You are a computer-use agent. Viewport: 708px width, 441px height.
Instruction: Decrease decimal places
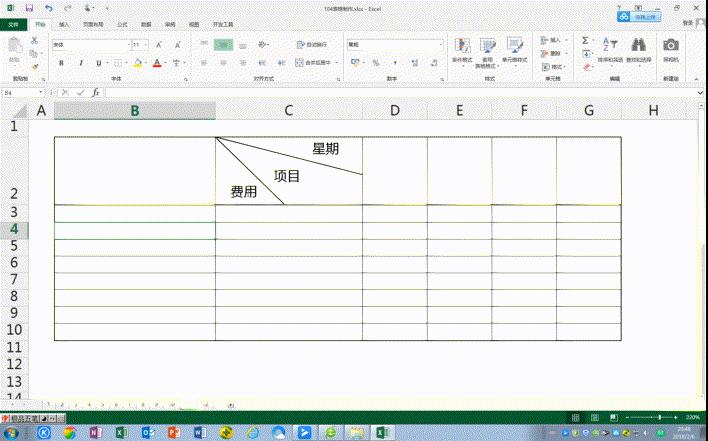pos(434,63)
